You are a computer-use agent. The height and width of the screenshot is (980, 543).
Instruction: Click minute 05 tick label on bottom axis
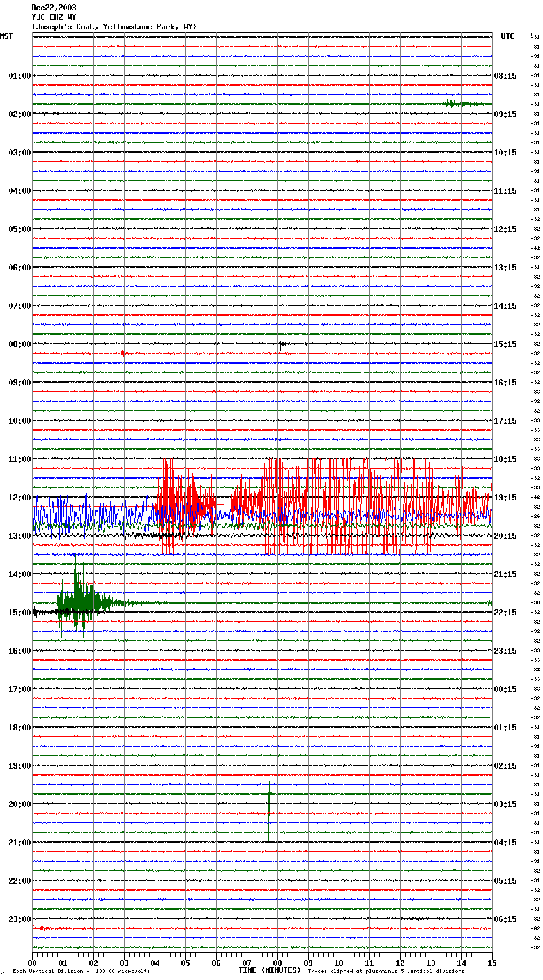pyautogui.click(x=185, y=963)
